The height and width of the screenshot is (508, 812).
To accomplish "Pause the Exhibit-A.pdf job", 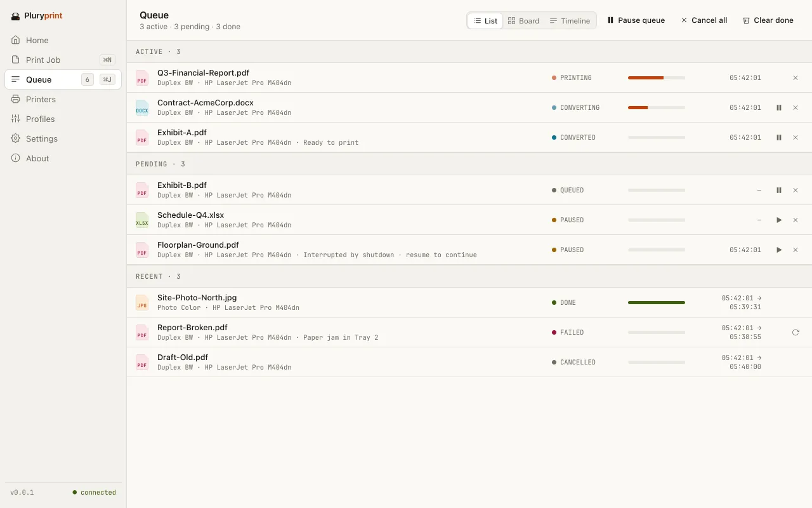I will pyautogui.click(x=779, y=137).
